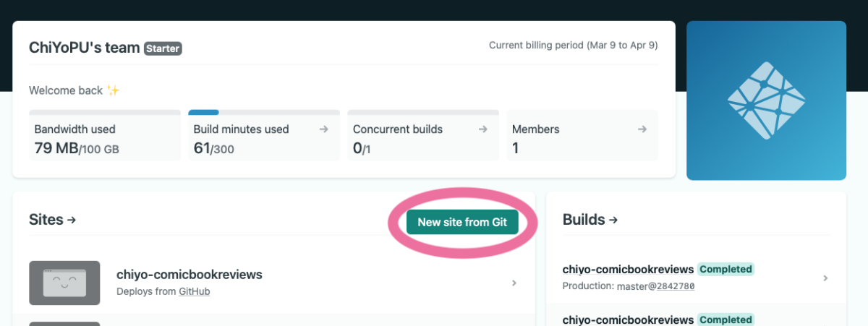Click the sparkles emoji after Welcome back

pos(112,90)
